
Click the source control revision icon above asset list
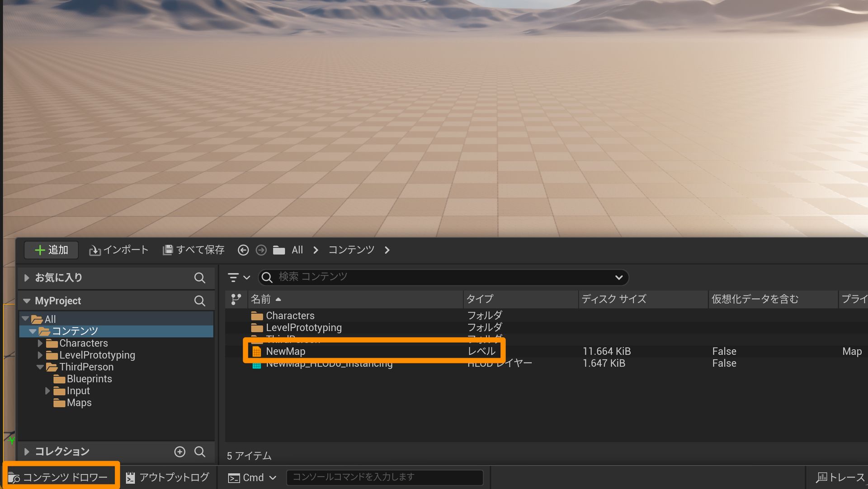pyautogui.click(x=236, y=299)
